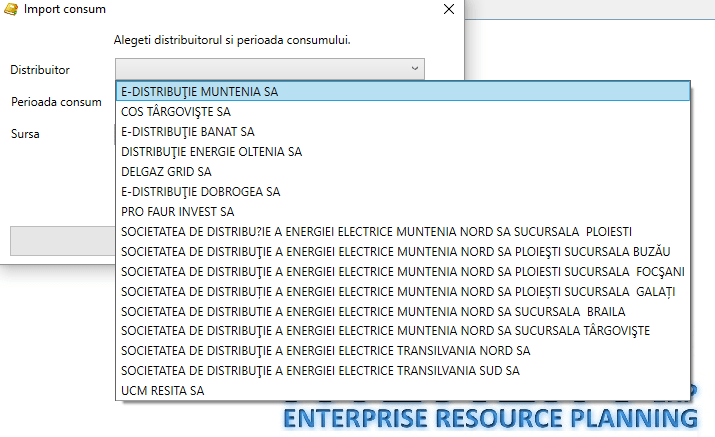Pick DISTRIBUŢIE ENERGIE OLTENIA SA
This screenshot has height=437, width=715.
pos(403,151)
